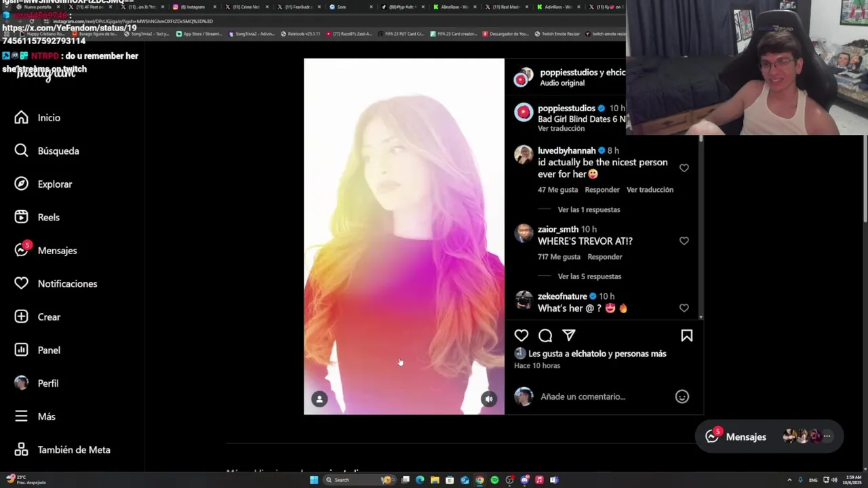Reply to luvedbyhannah's comment via Responder
Image resolution: width=868 pixels, height=488 pixels.
tap(602, 190)
